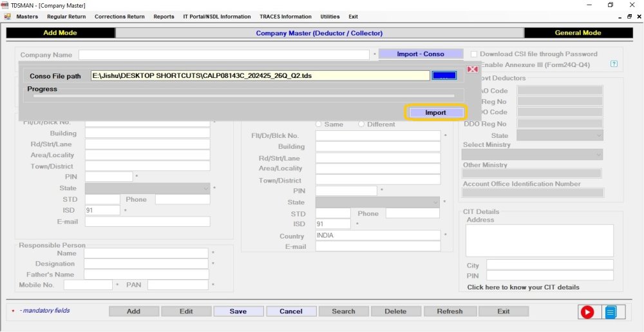Image resolution: width=644 pixels, height=332 pixels.
Task: Click the help question mark icon
Action: point(614,64)
